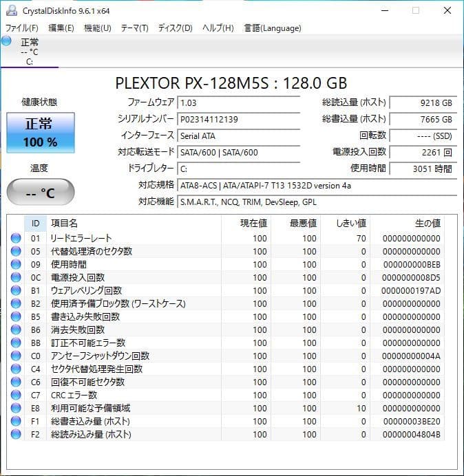Click the 現在値 column header
The height and width of the screenshot is (476, 464).
(246, 224)
